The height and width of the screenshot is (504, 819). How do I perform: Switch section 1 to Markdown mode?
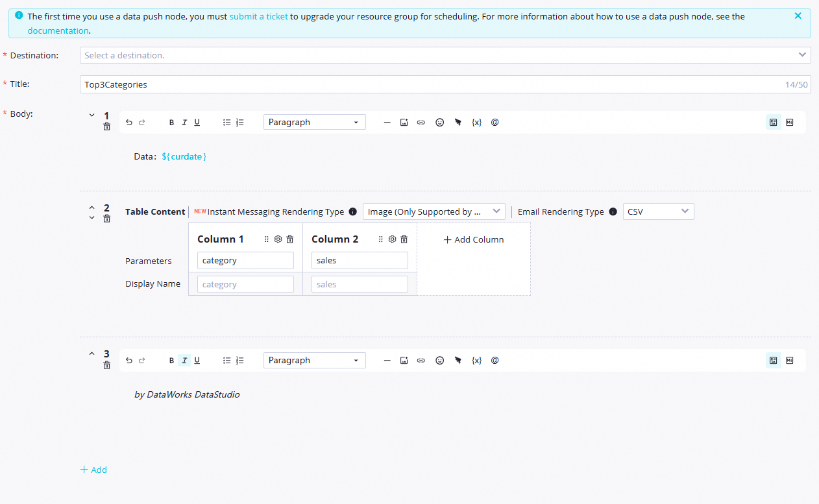[790, 122]
